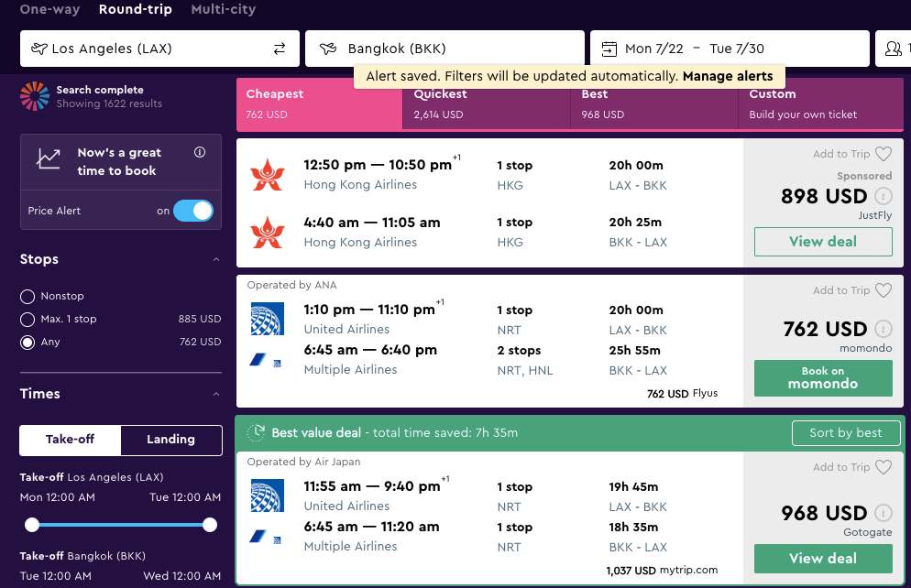Click the landing plane icon in destination field

point(328,49)
